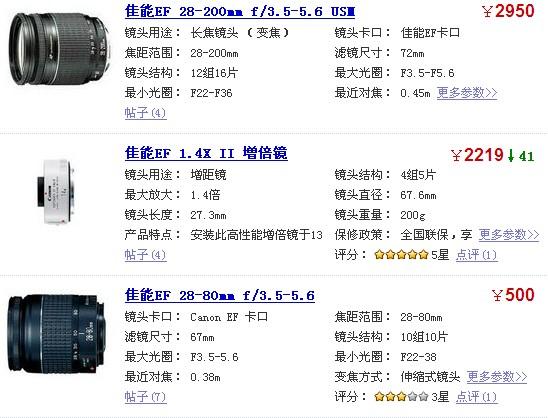Open 帖子(7) under the 28-80mm lens
The height and width of the screenshot is (418, 548).
coord(145,397)
